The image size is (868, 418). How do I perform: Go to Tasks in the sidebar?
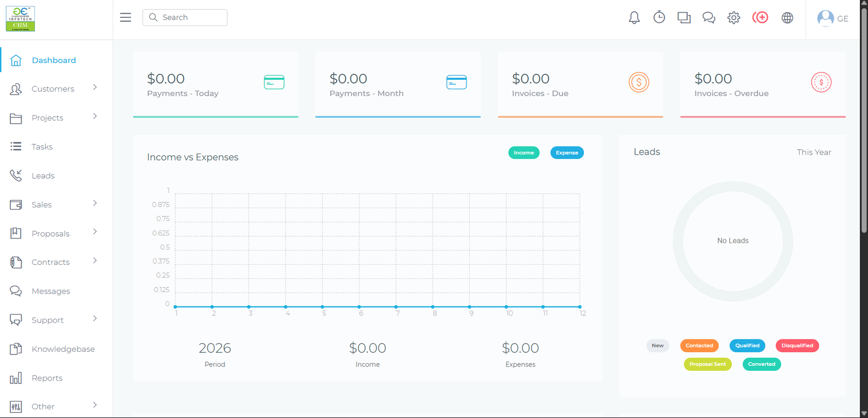click(42, 147)
